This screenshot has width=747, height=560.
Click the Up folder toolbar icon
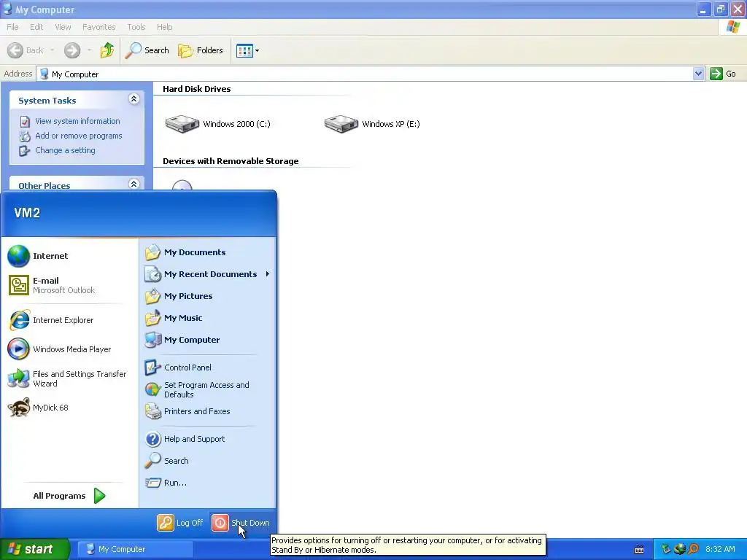[x=107, y=50]
